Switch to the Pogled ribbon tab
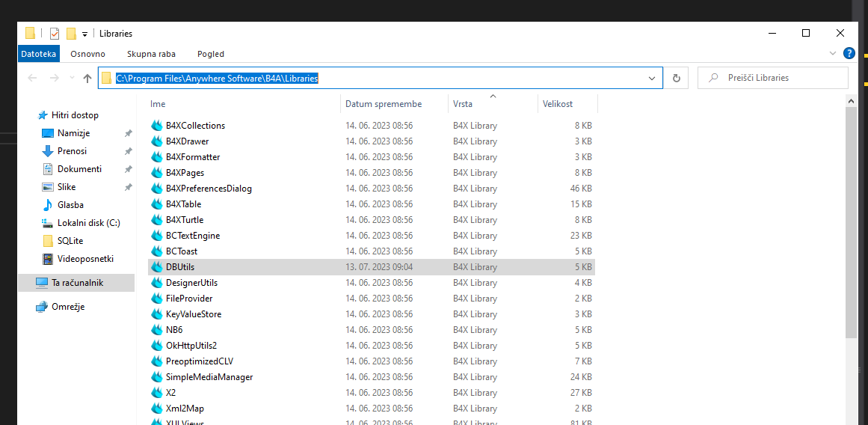868x425 pixels. pyautogui.click(x=210, y=54)
